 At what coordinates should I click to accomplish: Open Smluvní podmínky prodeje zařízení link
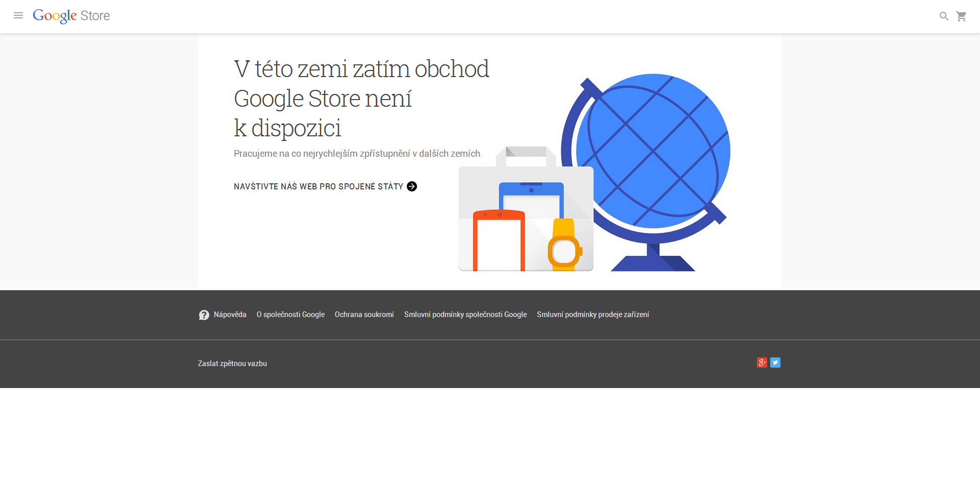pos(593,315)
